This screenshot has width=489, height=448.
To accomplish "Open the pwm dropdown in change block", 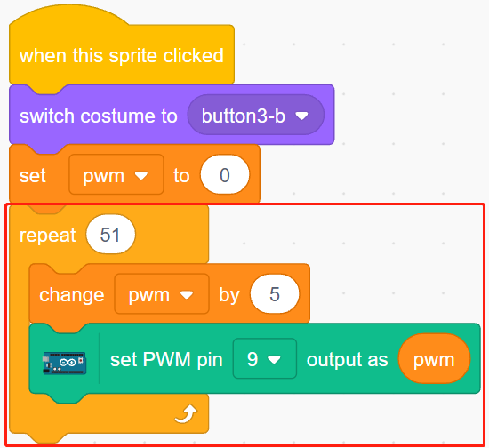I will click(x=162, y=293).
